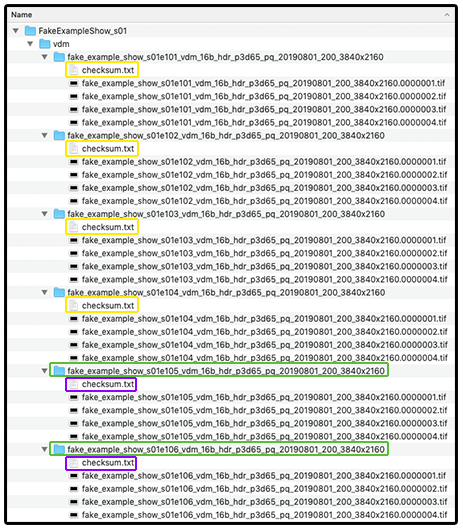Collapse the s01e105 folder disclosure triangle
This screenshot has width=463, height=530.
(45, 371)
